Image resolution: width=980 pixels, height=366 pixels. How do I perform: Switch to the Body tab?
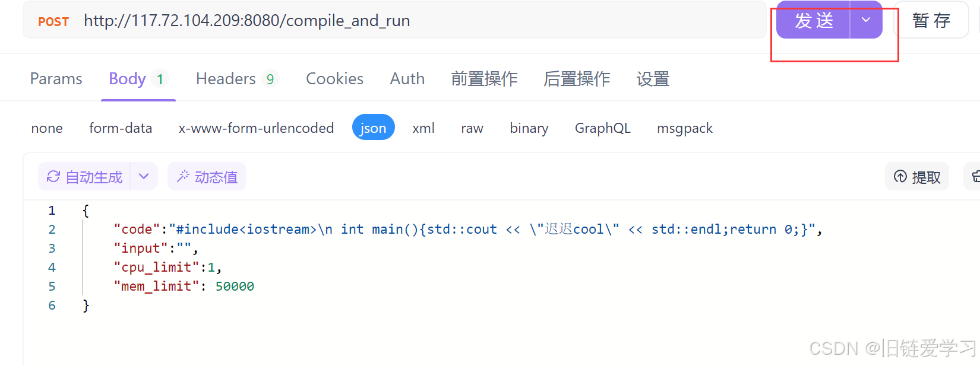138,79
